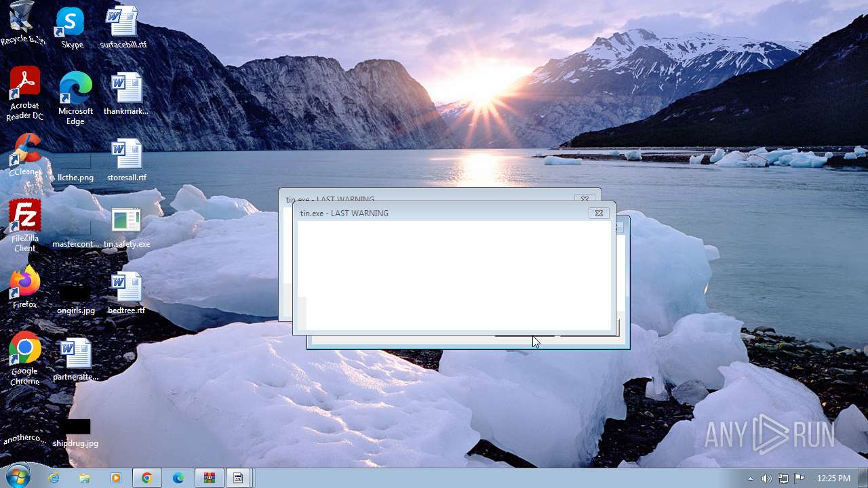Click Show desktop strip on taskbar
Image resolution: width=868 pixels, height=488 pixels.
click(863, 478)
